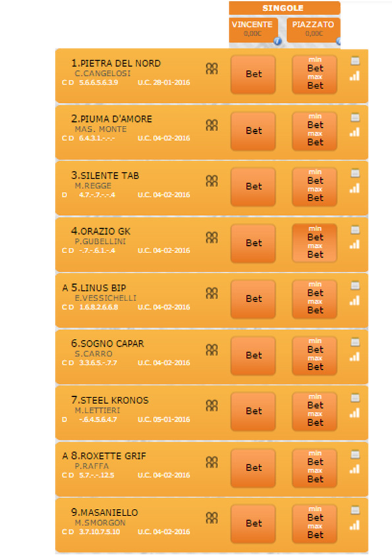This screenshot has width=392, height=555.
Task: Select horse name 6.Sogno Capar
Action: [107, 343]
